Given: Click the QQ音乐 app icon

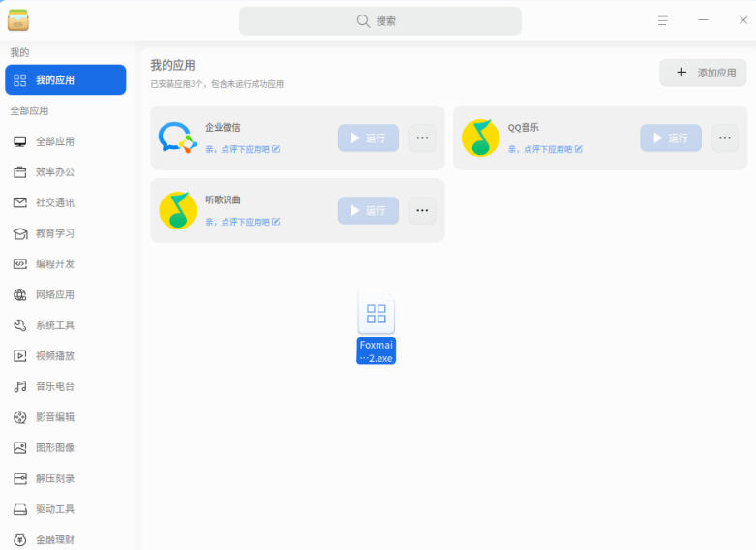Looking at the screenshot, I should click(x=480, y=137).
